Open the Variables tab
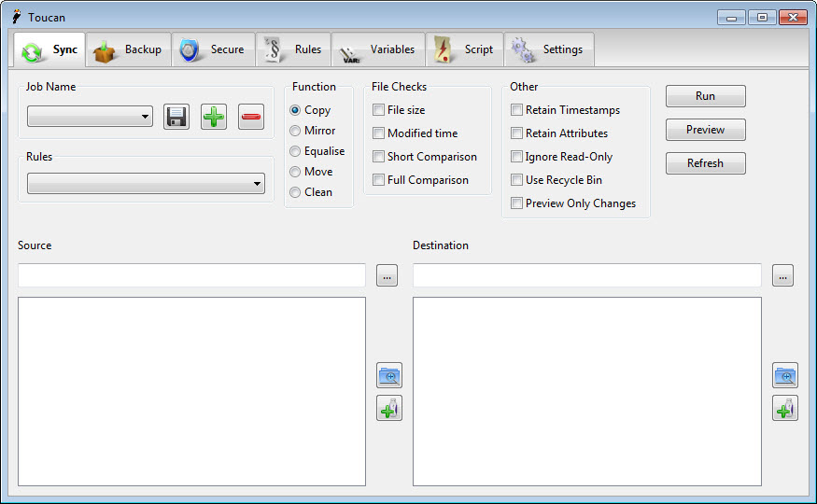Image resolution: width=817 pixels, height=504 pixels. [378, 50]
